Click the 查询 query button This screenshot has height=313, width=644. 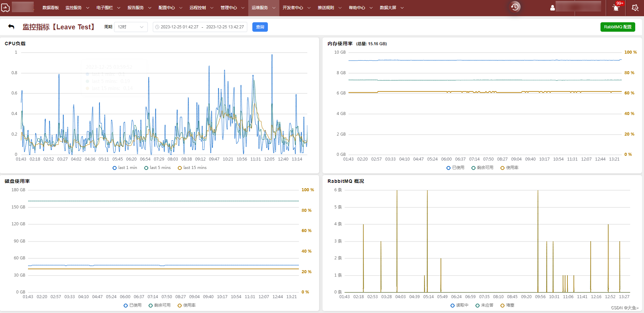260,27
